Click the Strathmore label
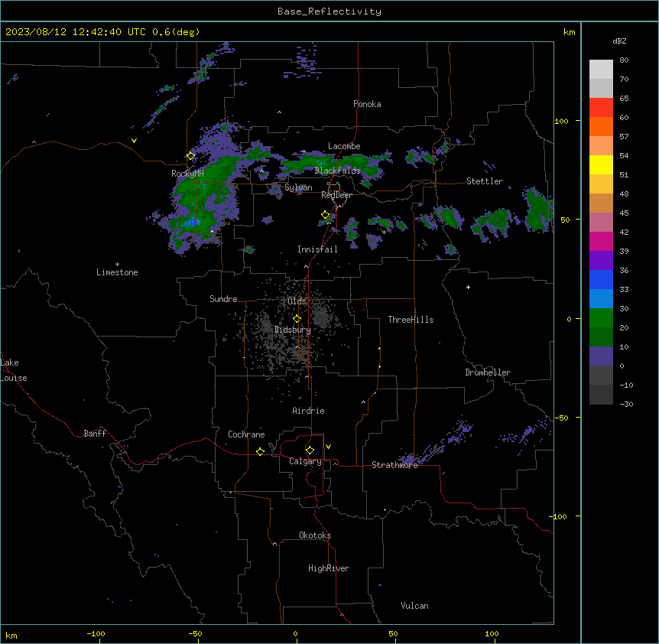 click(x=394, y=465)
